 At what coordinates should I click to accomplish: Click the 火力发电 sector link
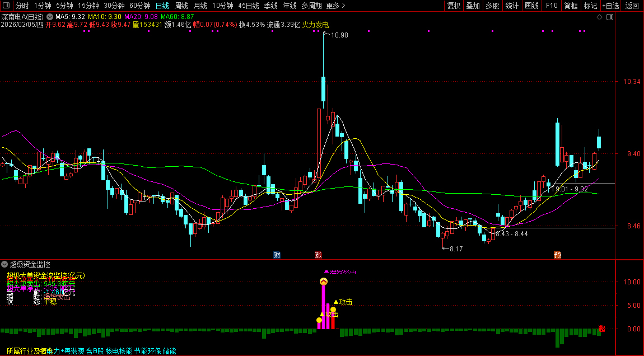click(315, 25)
